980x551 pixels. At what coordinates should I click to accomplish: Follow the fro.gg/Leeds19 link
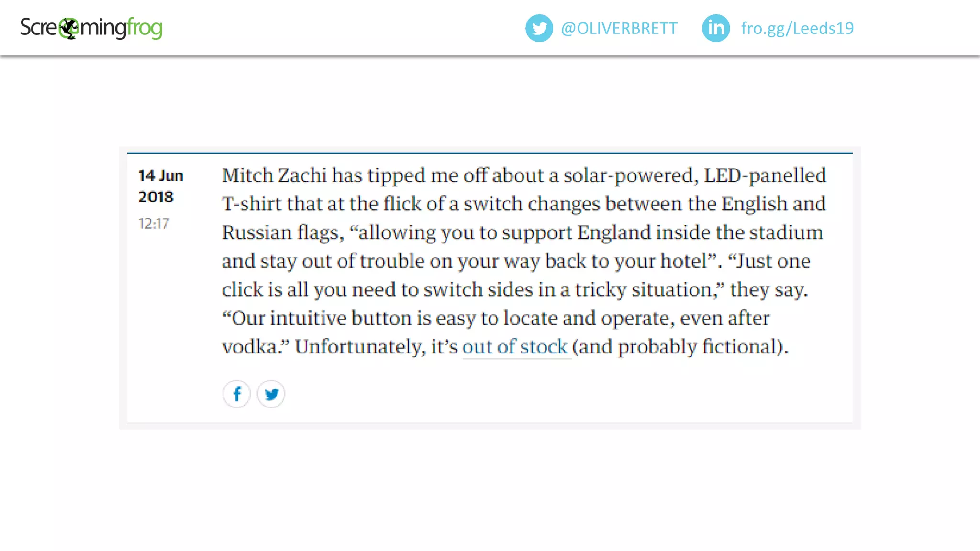pos(797,28)
